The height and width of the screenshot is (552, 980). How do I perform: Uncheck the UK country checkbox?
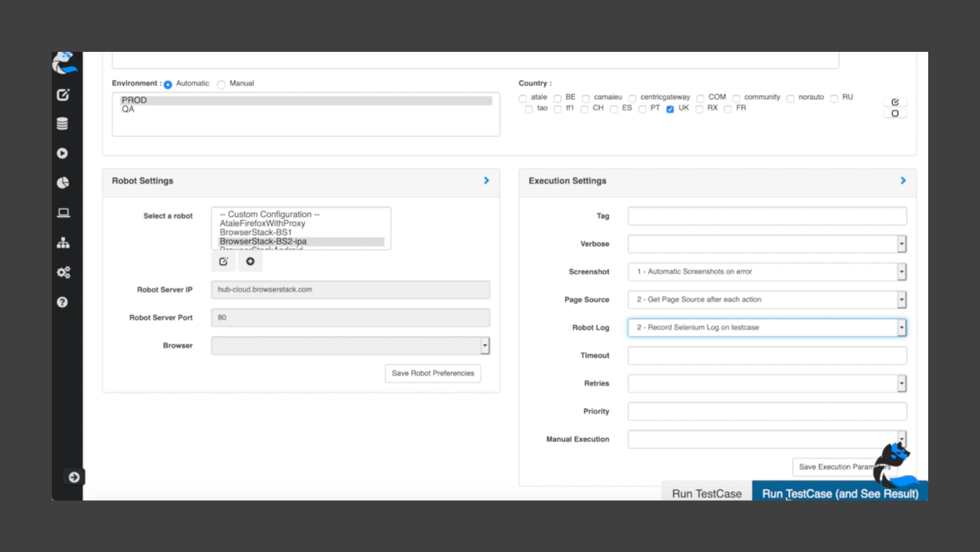671,110
